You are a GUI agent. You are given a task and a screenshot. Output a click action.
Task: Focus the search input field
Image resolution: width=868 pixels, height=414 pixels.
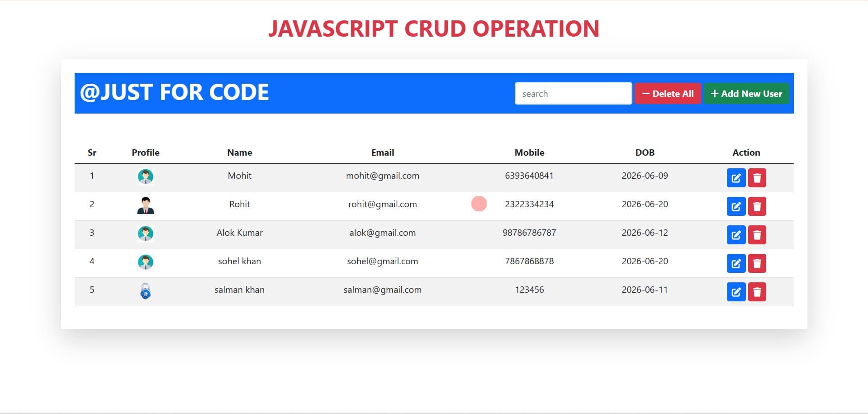(x=573, y=94)
